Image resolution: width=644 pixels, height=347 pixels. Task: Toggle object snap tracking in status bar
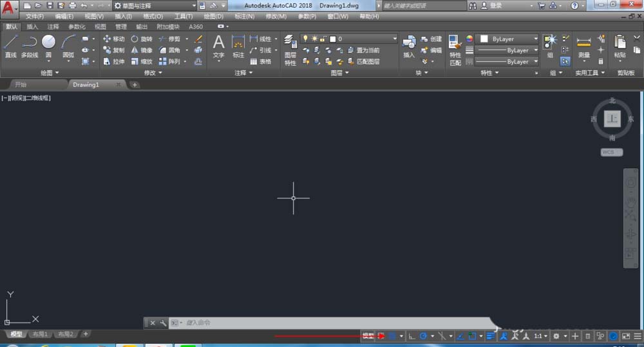460,336
